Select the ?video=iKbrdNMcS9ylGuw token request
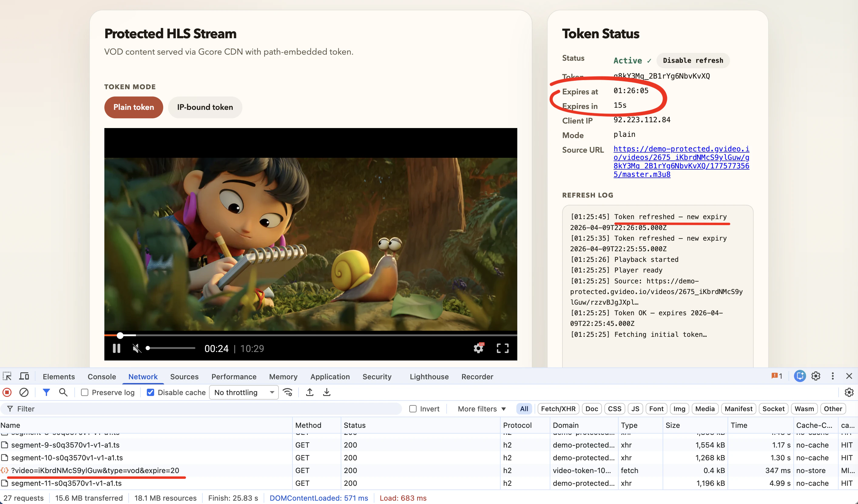Viewport: 858px width, 504px height. pos(95,470)
